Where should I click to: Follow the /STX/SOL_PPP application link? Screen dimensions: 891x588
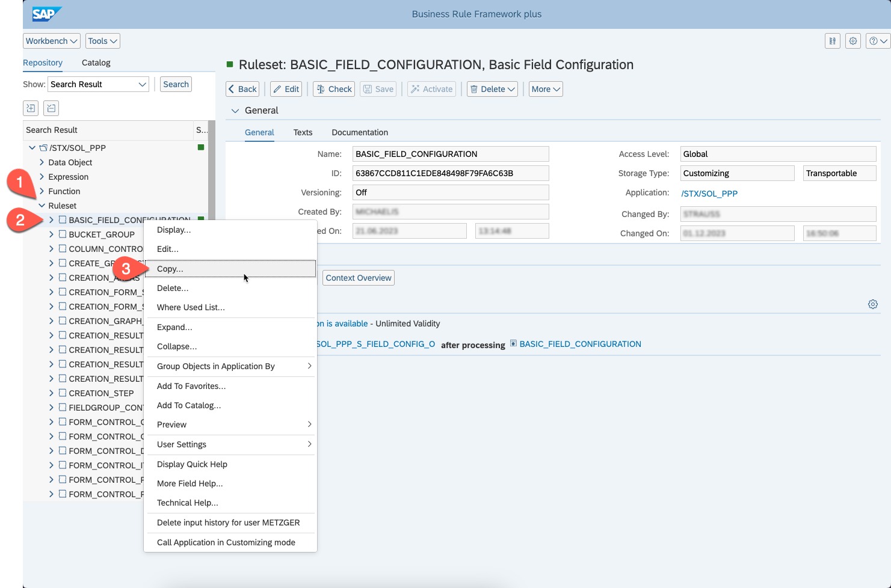click(x=709, y=194)
